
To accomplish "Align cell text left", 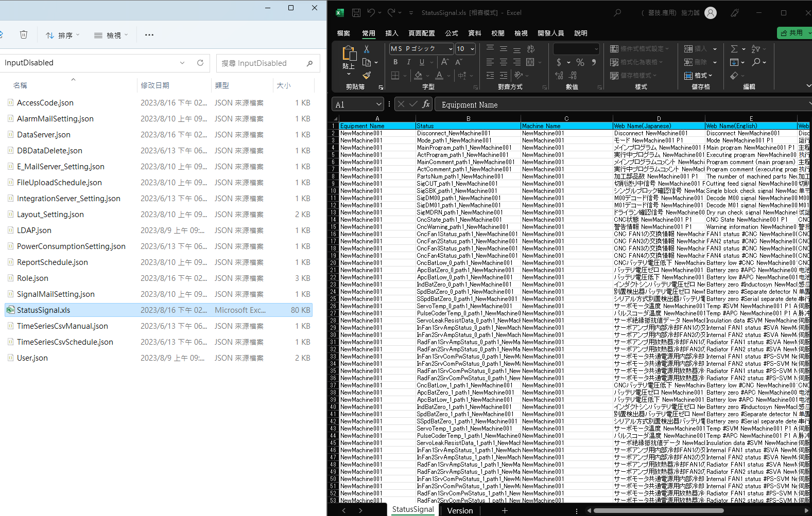I will pyautogui.click(x=490, y=62).
